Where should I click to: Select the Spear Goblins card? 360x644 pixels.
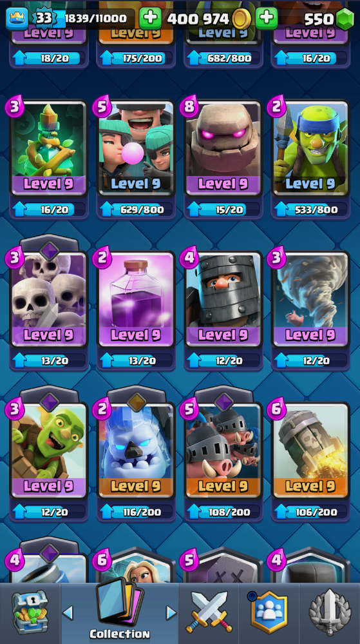tap(310, 148)
